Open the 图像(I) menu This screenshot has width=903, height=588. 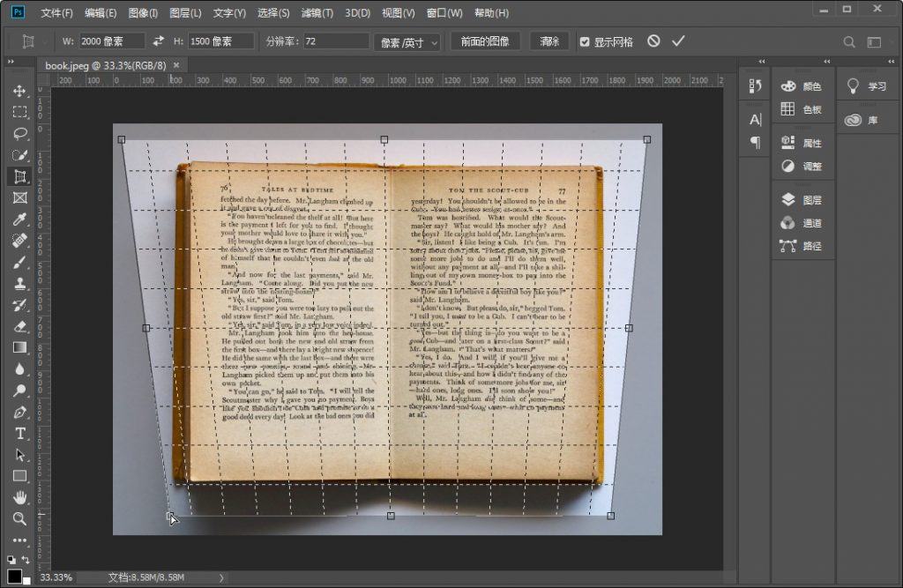point(143,12)
